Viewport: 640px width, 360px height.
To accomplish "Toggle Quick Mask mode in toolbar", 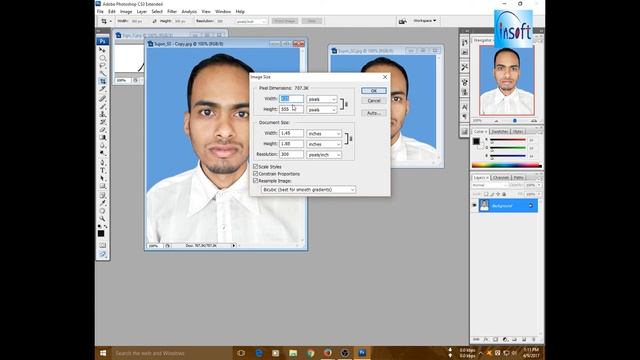I will (102, 245).
